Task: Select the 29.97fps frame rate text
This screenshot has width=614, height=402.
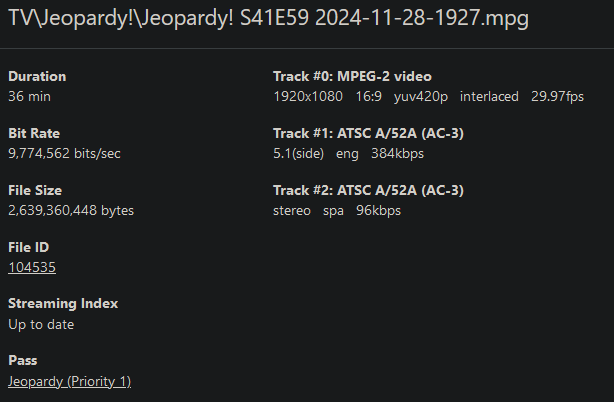Action: [x=558, y=96]
